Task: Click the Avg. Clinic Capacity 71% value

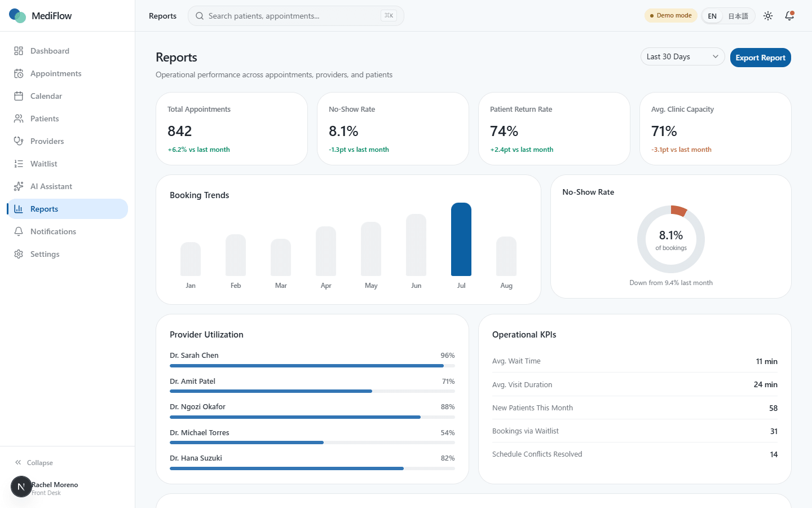Action: point(664,131)
